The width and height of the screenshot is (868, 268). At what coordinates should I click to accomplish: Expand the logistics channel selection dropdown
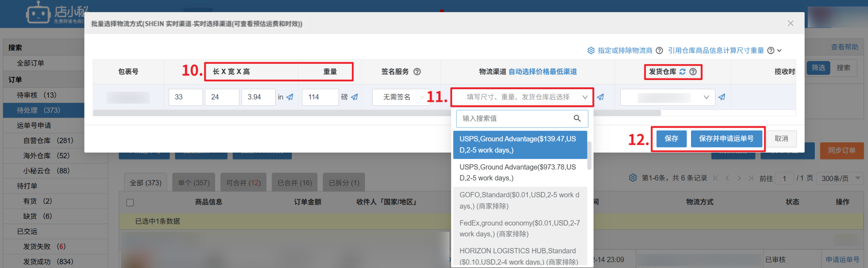[522, 97]
